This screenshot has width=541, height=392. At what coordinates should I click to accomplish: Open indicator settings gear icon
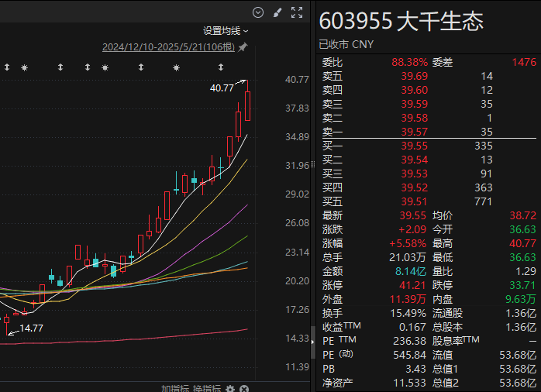click(230, 389)
